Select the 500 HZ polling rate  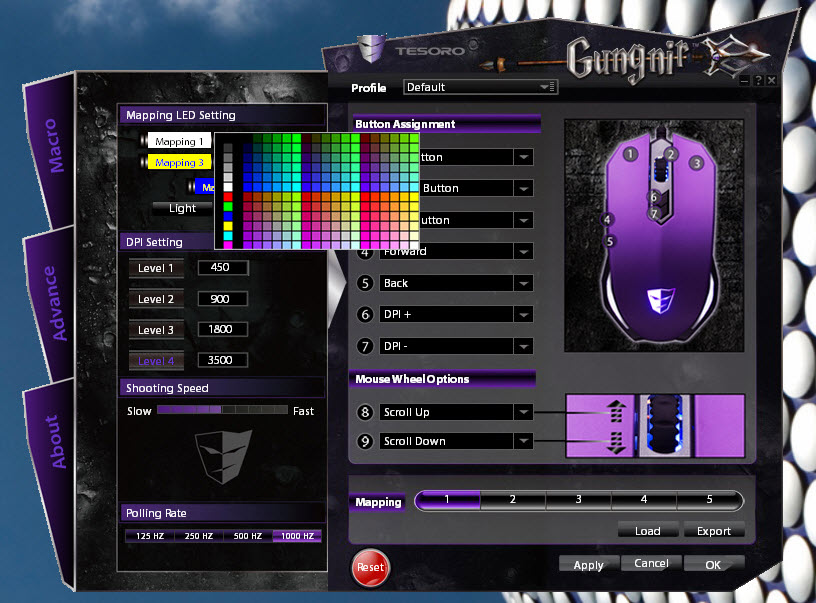[x=248, y=536]
